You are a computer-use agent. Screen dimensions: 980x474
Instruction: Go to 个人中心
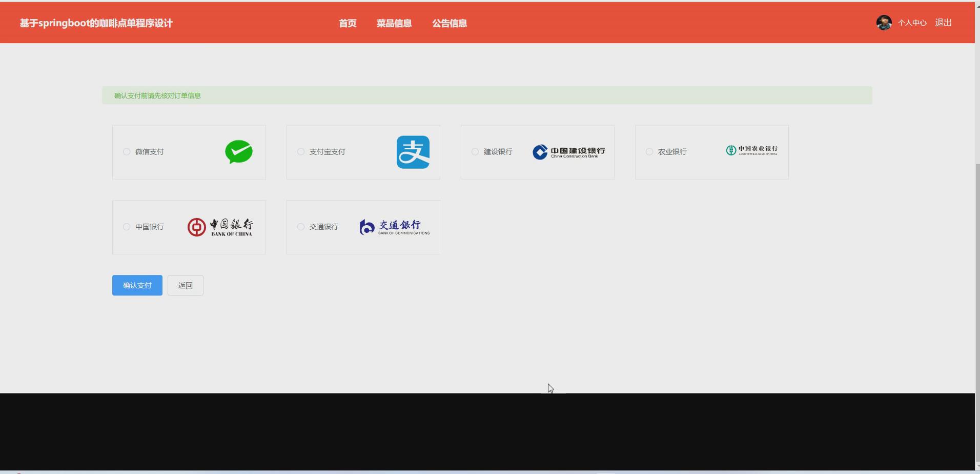click(x=912, y=23)
